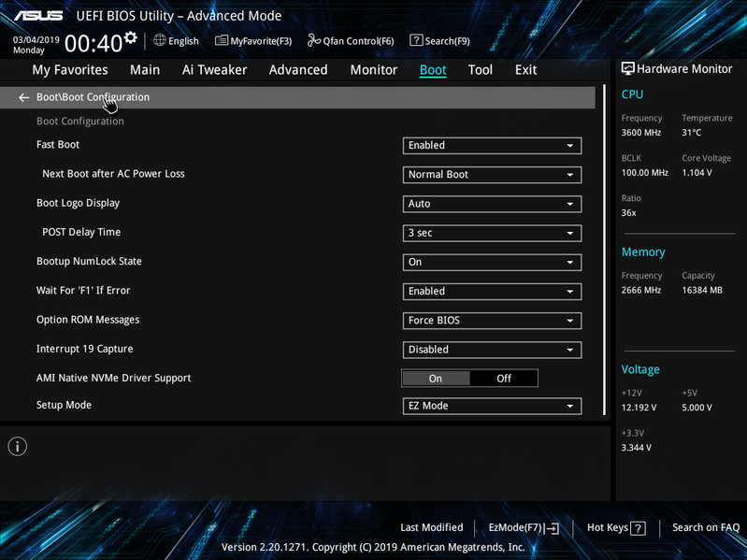Image resolution: width=747 pixels, height=560 pixels.
Task: Select the Bootup NumLock State label
Action: (89, 262)
